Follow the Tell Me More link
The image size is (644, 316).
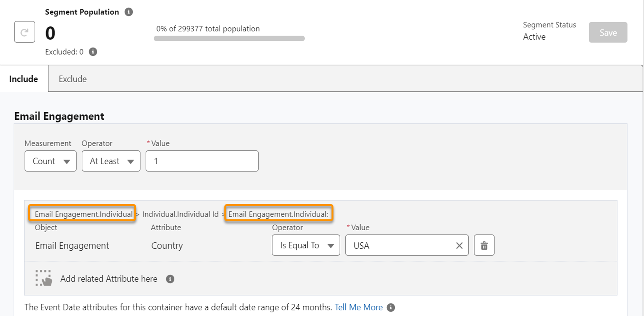pos(359,307)
